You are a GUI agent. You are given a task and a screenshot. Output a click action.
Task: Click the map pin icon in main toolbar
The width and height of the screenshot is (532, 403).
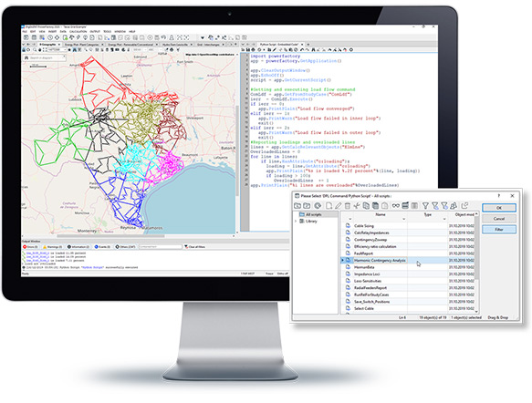85,37
